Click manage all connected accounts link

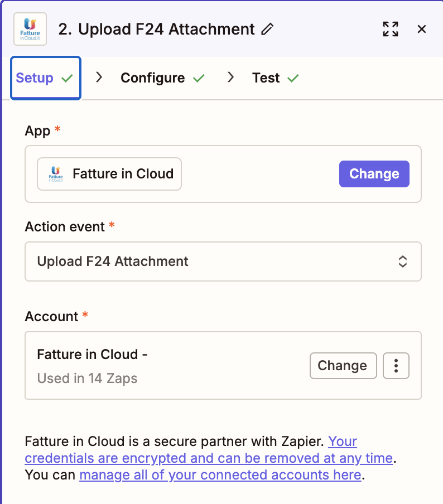[x=221, y=474]
